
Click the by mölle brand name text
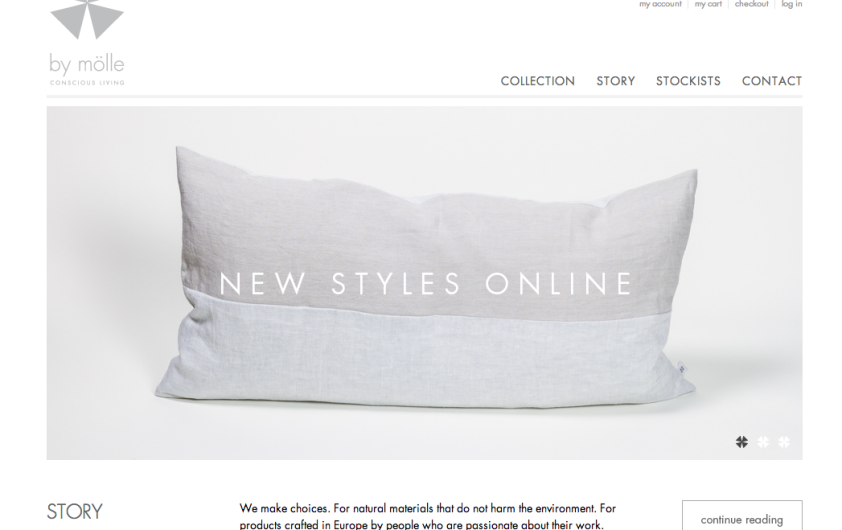(86, 64)
